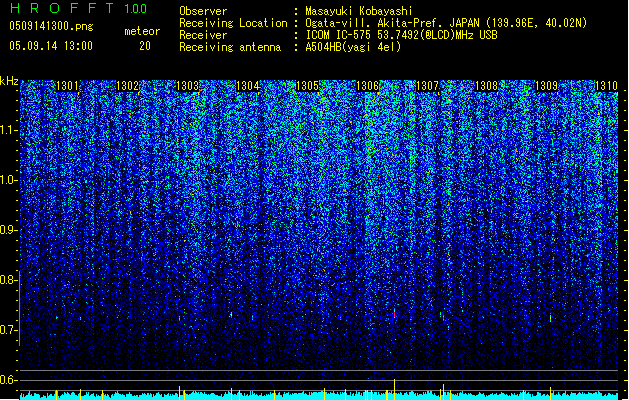This screenshot has width=629, height=400.
Task: Click the 0.7 kHz axis tick label
Action: [x=8, y=330]
